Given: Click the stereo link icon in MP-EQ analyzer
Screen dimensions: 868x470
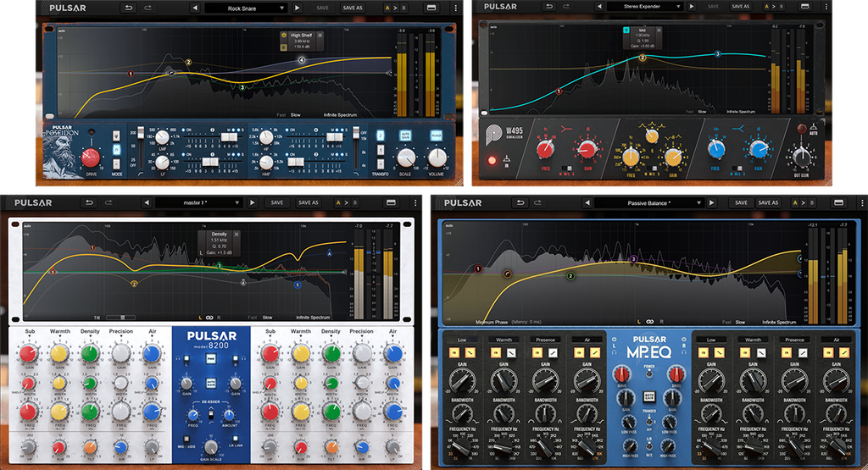Looking at the screenshot, I should tap(649, 322).
